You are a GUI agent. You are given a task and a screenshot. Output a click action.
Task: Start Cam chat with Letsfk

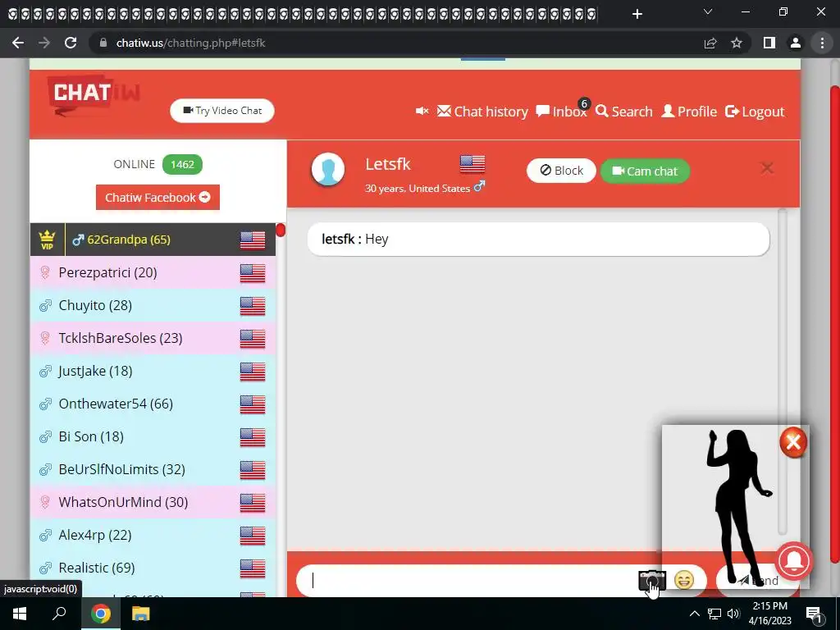(x=645, y=171)
